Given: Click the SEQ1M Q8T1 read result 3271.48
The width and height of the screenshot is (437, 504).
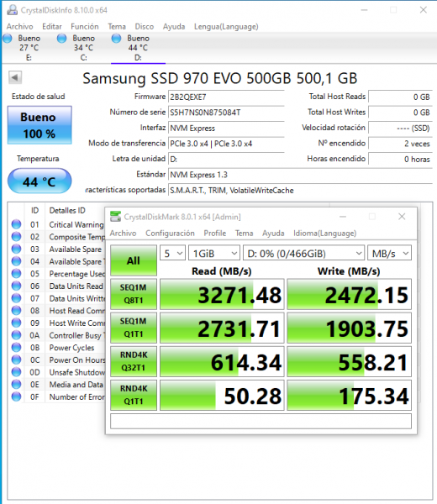Looking at the screenshot, I should click(x=222, y=294).
